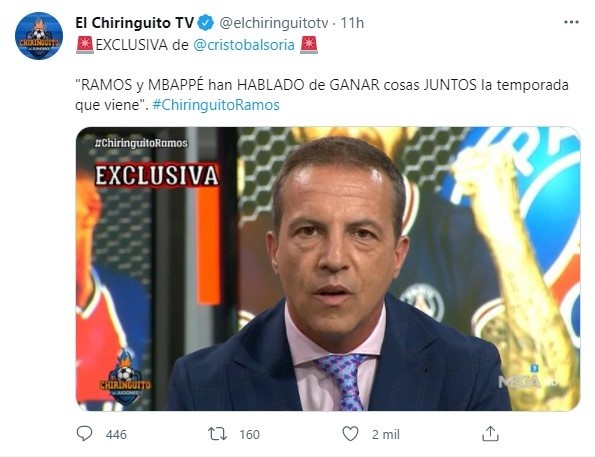Click the share upload icon
The image size is (595, 457).
tap(490, 433)
